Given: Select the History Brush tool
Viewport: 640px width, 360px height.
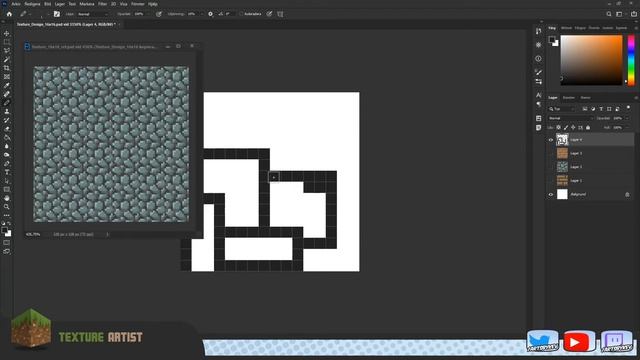Looking at the screenshot, I should click(7, 120).
